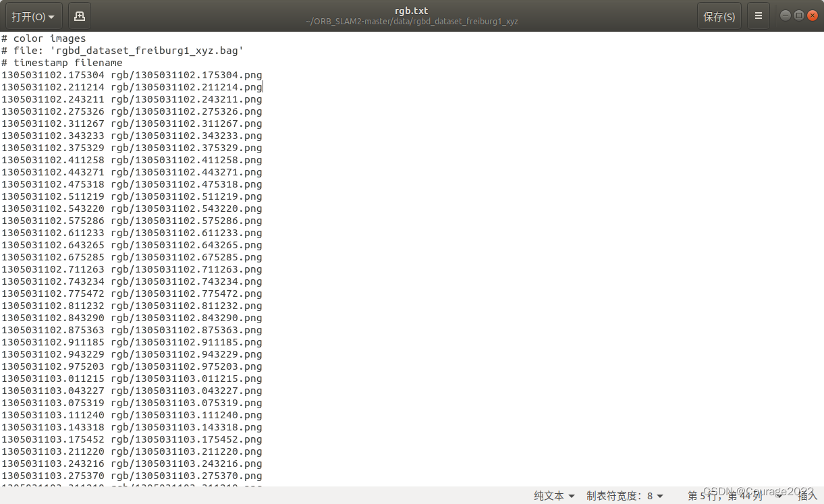
Task: Maximize the gedit window
Action: pyautogui.click(x=798, y=14)
